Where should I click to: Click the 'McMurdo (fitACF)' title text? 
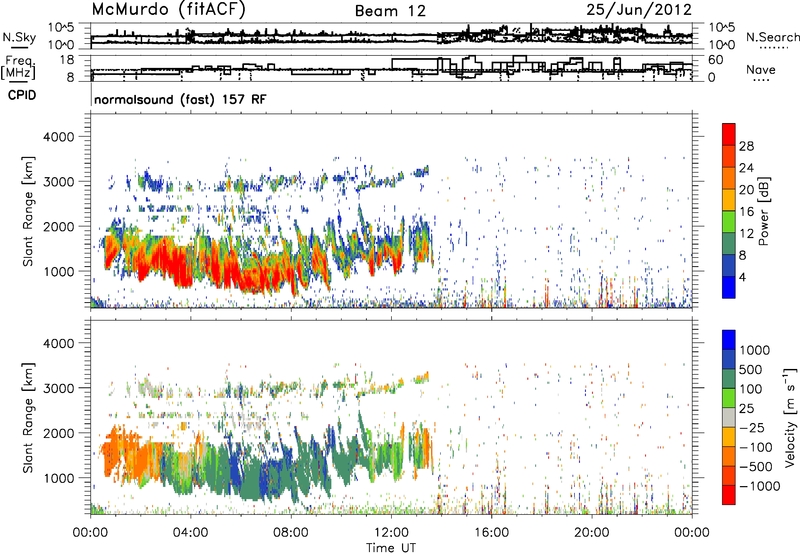pos(168,10)
